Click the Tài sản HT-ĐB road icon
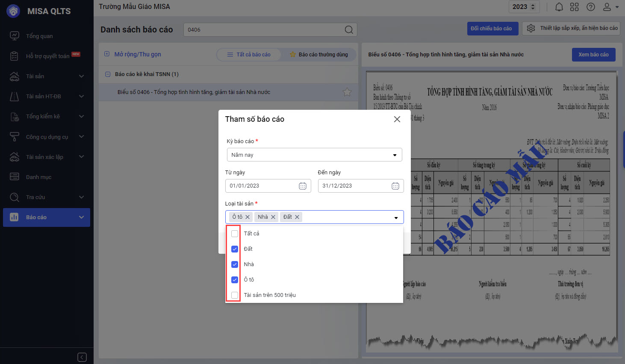This screenshot has width=625, height=364. tap(15, 96)
